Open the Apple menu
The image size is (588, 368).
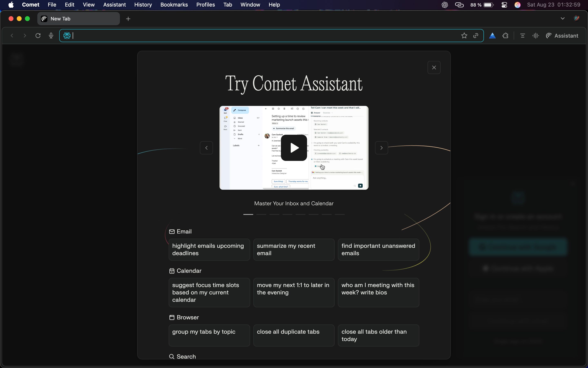[11, 5]
